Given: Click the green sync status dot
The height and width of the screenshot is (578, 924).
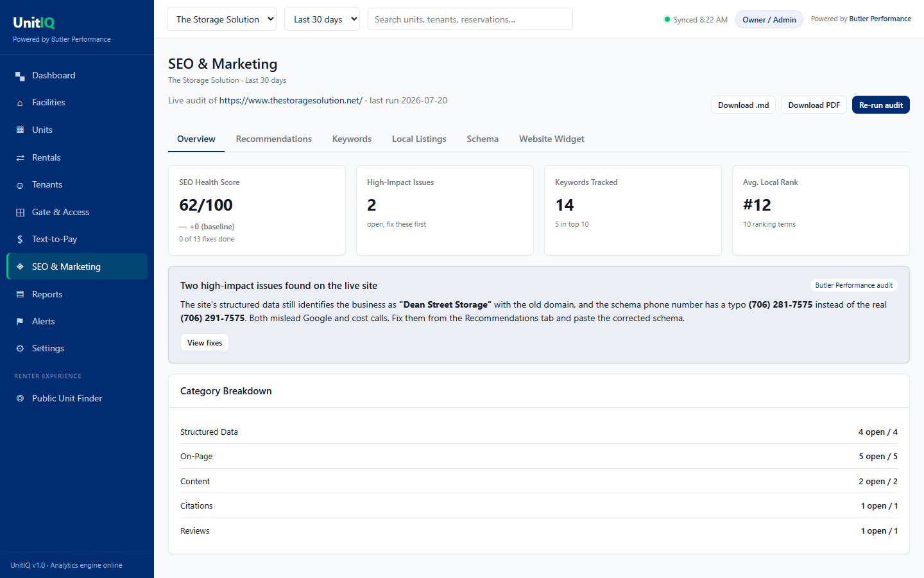Looking at the screenshot, I should tap(667, 19).
